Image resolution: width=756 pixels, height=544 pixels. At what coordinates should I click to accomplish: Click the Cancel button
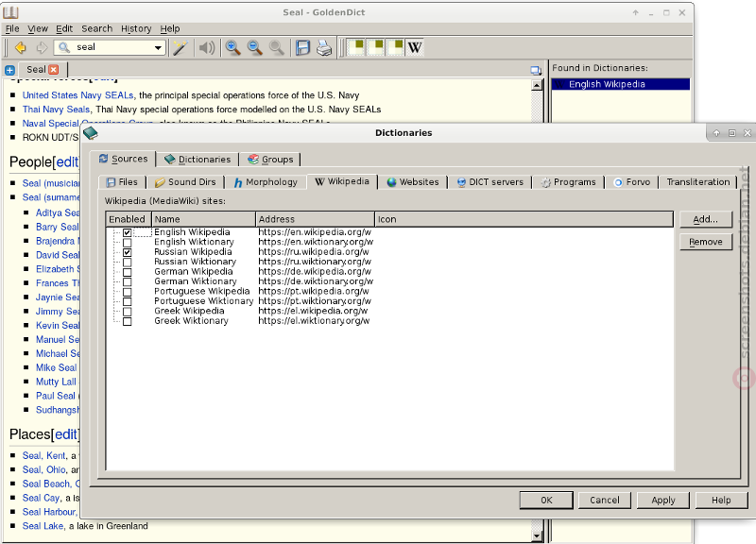tap(605, 501)
